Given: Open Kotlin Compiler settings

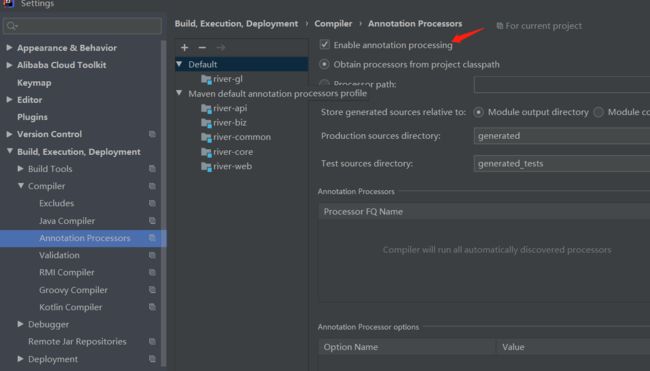Looking at the screenshot, I should [70, 308].
